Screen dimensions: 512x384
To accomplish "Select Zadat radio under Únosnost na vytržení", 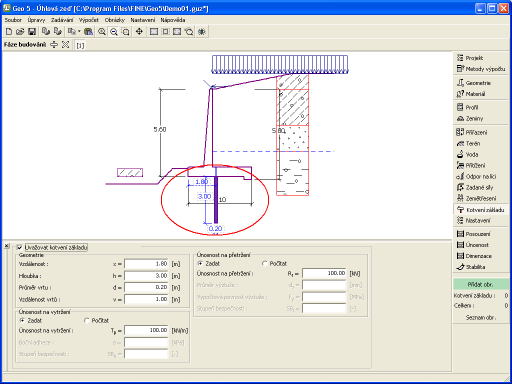I will pos(22,320).
